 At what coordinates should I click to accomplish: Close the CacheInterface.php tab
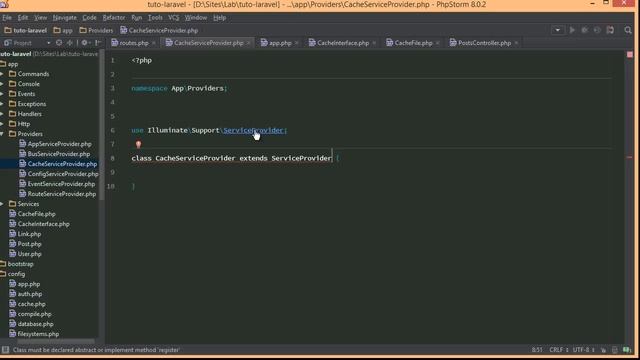click(374, 43)
